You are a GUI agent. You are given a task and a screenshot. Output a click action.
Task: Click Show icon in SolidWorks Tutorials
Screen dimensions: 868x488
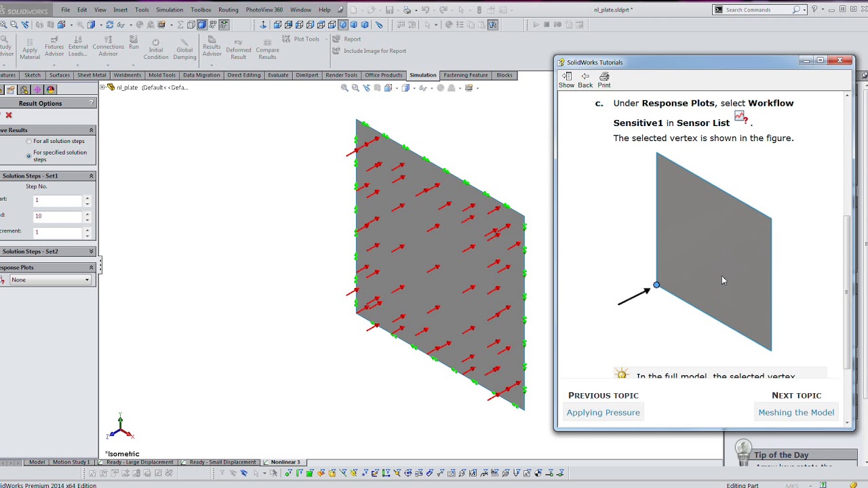pyautogui.click(x=567, y=80)
